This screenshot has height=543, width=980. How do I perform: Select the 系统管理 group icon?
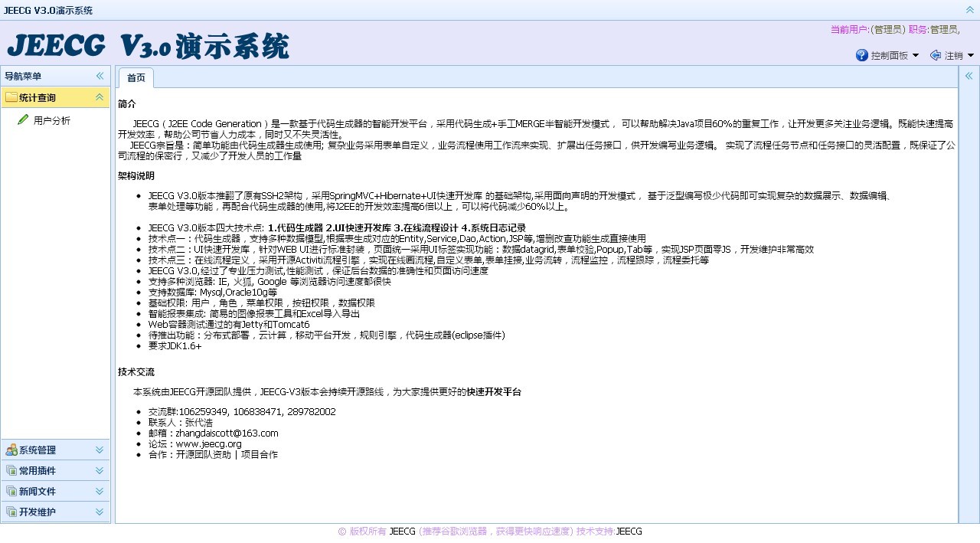[11, 450]
